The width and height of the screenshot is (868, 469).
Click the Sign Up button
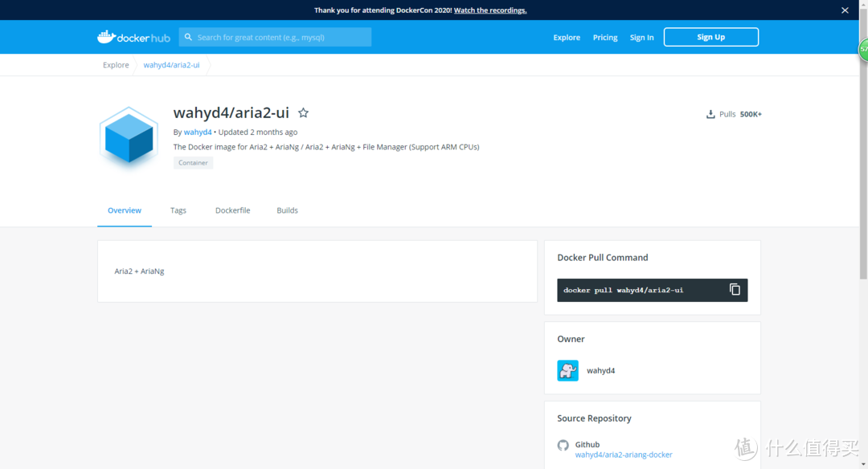(710, 37)
